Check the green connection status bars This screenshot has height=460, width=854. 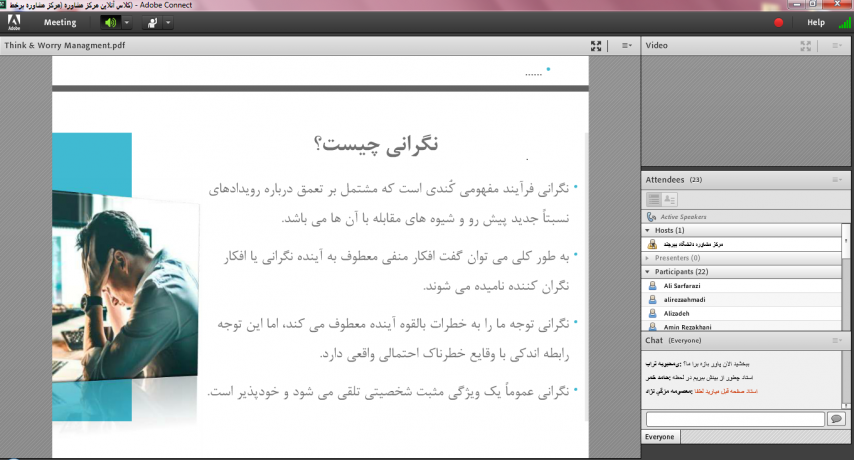[x=845, y=23]
